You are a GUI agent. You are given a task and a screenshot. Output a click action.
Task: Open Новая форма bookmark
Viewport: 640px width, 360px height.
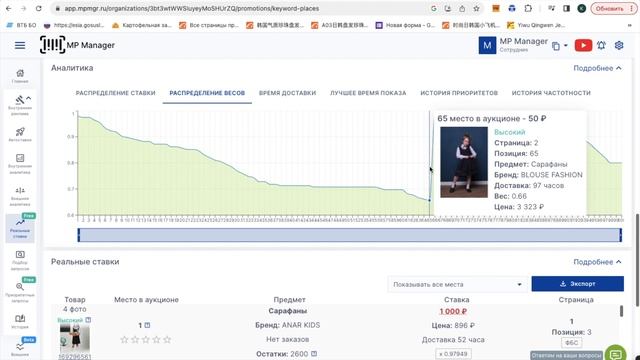405,25
